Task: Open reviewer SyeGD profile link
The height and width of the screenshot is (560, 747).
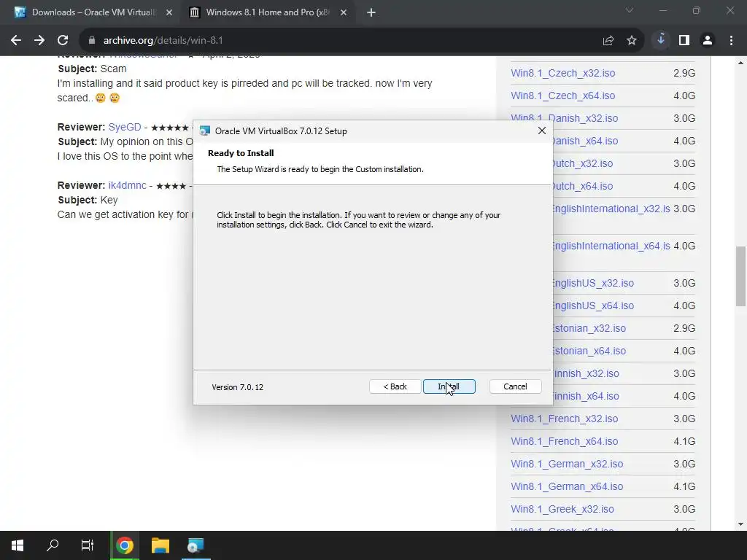Action: click(124, 127)
